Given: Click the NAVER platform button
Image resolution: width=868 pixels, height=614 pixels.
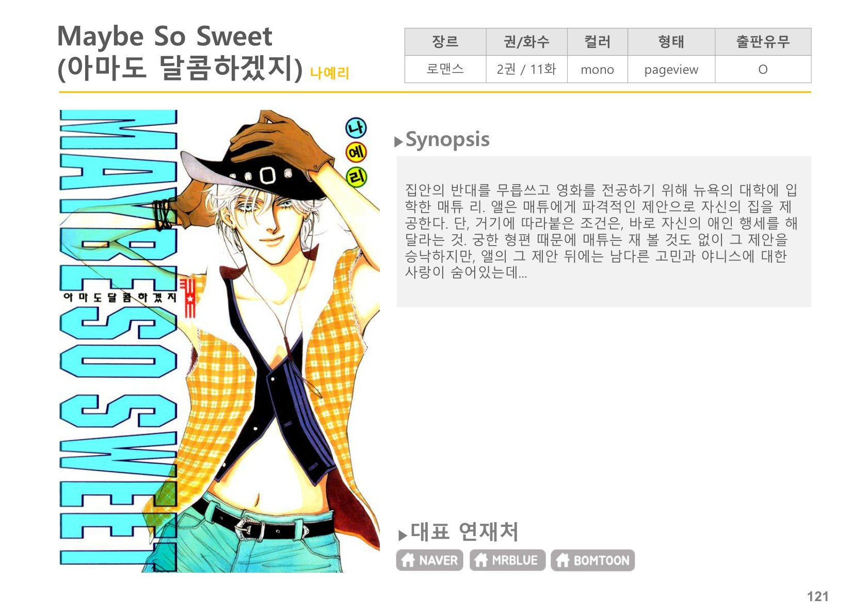Looking at the screenshot, I should [x=429, y=560].
